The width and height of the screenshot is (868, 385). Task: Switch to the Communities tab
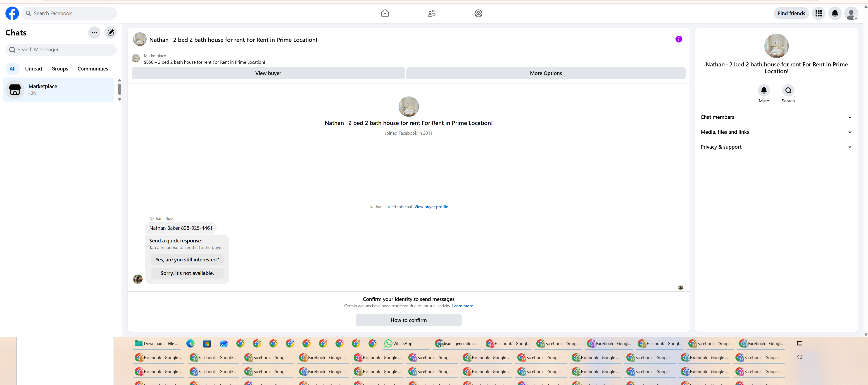[x=93, y=69]
